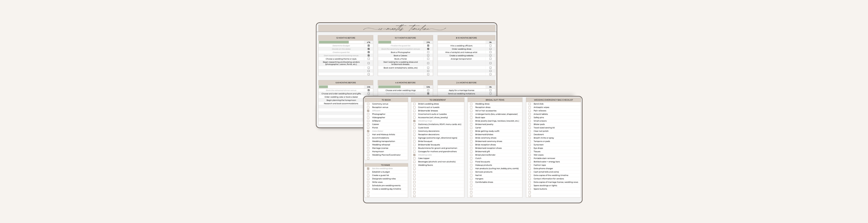Viewport: 868px width, 223px height.
Task: Click 'Hair and Makeup Artists' text
Action: (x=383, y=134)
